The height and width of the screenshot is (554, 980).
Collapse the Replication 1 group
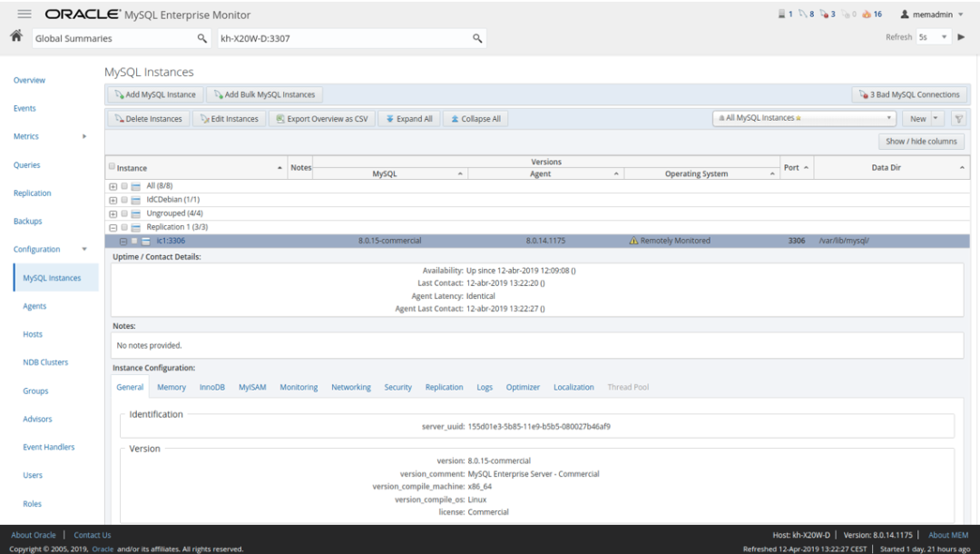click(113, 228)
